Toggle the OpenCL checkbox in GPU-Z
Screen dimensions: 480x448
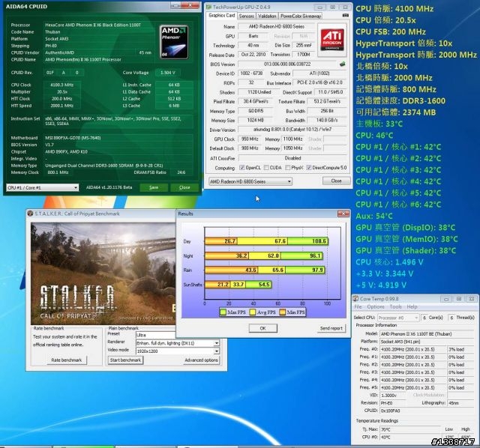click(241, 168)
